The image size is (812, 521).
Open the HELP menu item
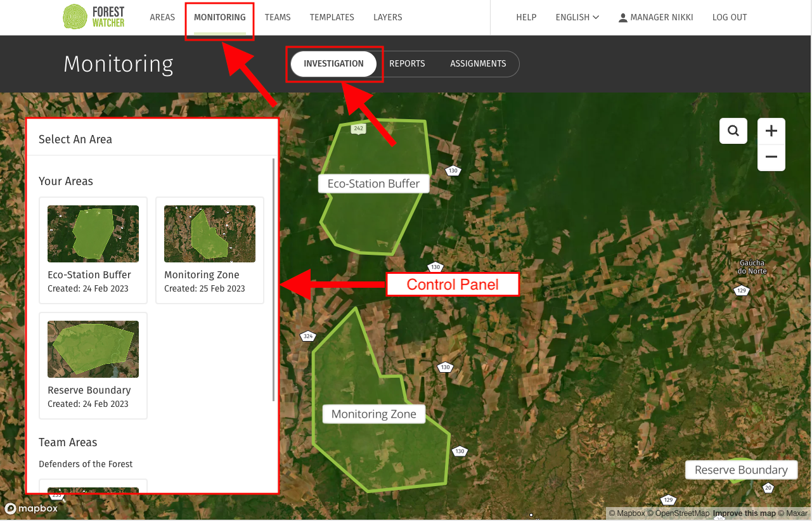coord(526,17)
